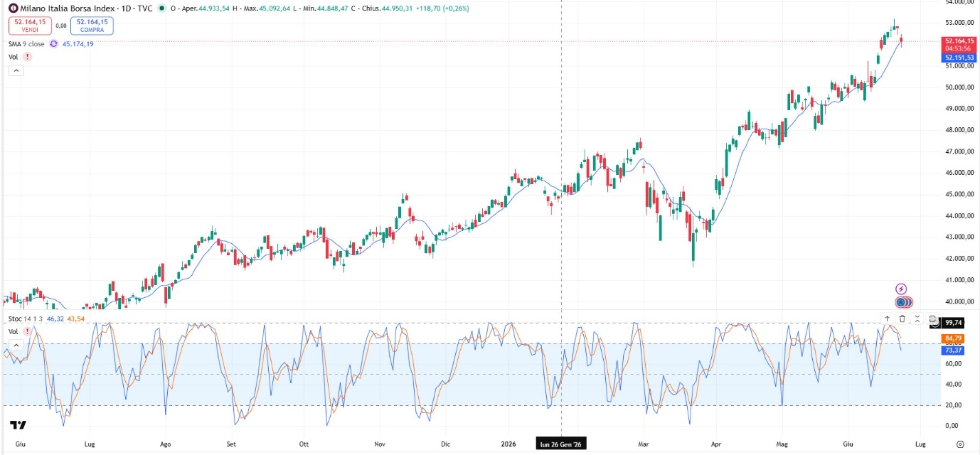The image size is (980, 455).
Task: Click the Ago label on the time axis
Action: click(x=166, y=444)
